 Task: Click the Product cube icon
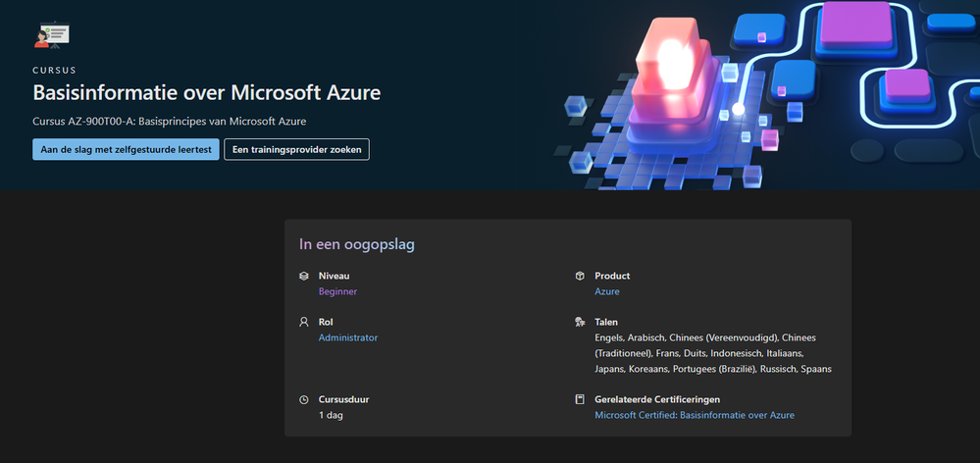(x=580, y=276)
